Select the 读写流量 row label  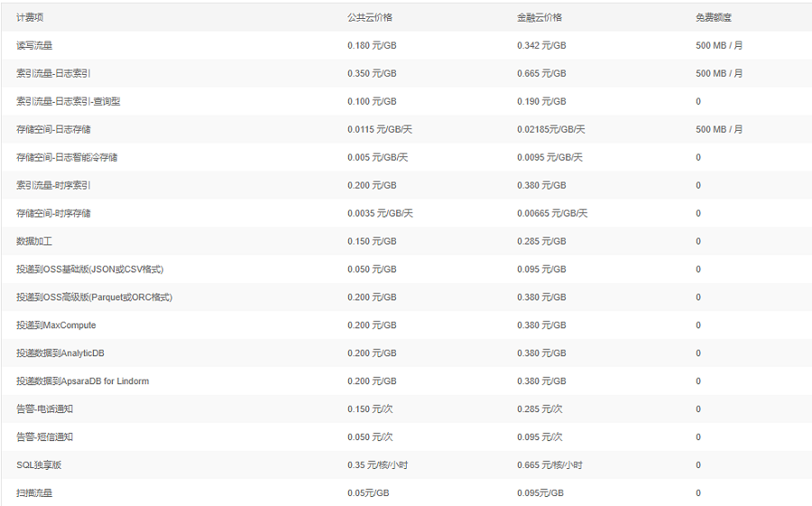pyautogui.click(x=34, y=46)
